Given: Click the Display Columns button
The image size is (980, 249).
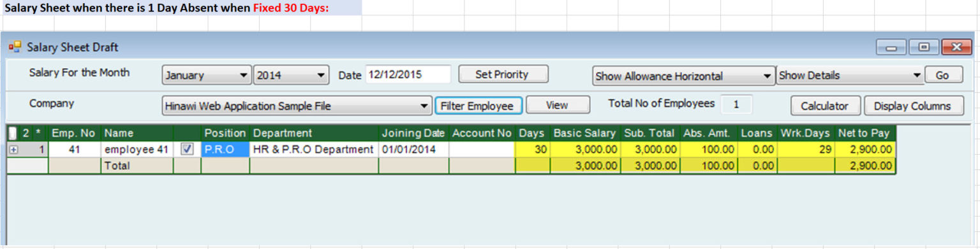Looking at the screenshot, I should 913,106.
